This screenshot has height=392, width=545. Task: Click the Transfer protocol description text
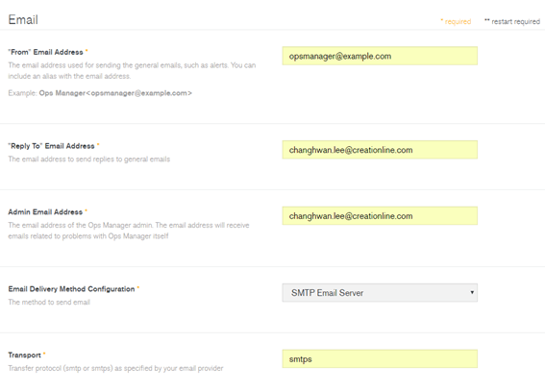click(115, 368)
